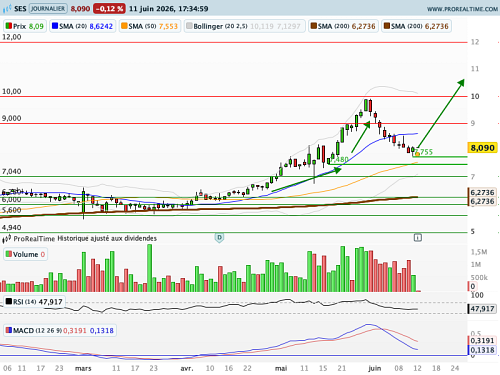Click the juin date label on time axis
Image resolution: width=500 pixels, height=375 pixels.
tap(374, 368)
